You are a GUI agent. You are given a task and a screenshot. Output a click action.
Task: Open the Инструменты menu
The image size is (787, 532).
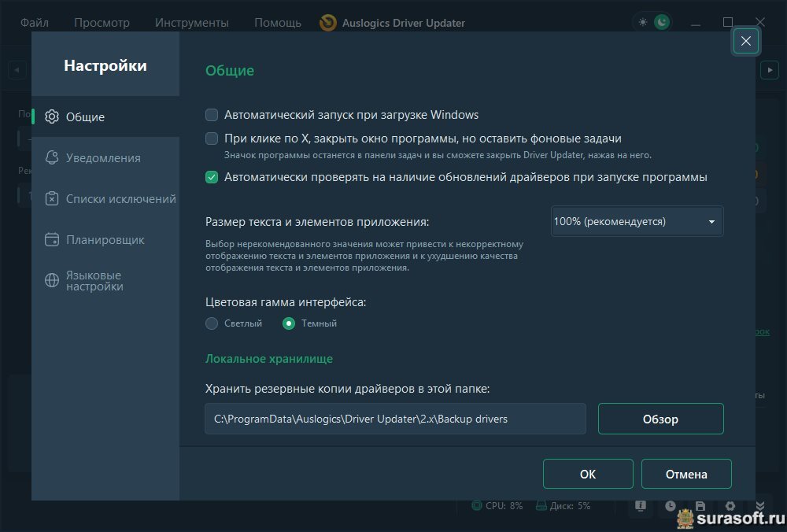coord(192,23)
